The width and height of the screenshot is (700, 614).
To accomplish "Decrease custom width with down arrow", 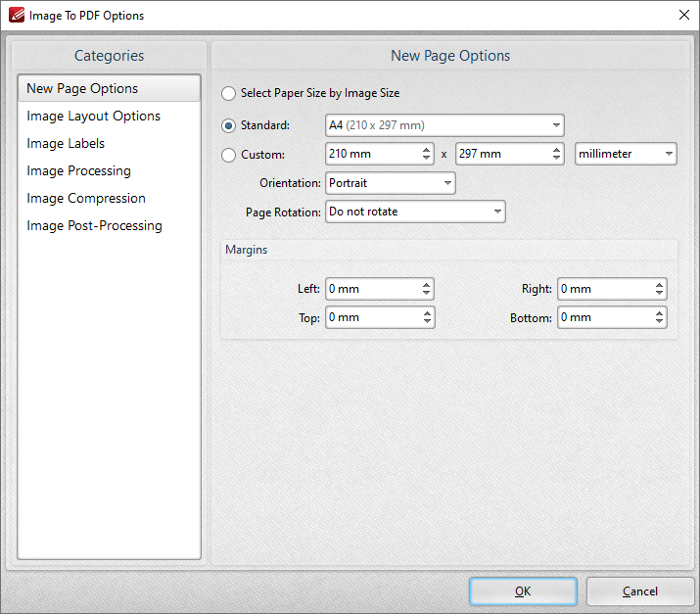I will pos(426,159).
